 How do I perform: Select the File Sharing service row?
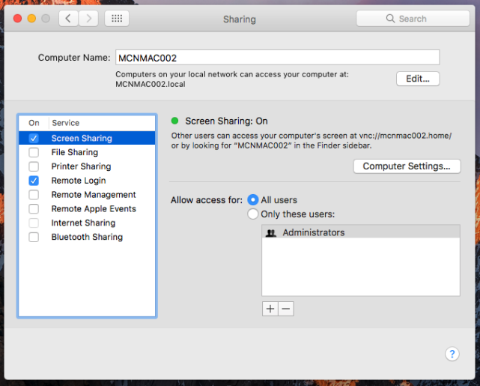coord(87,152)
